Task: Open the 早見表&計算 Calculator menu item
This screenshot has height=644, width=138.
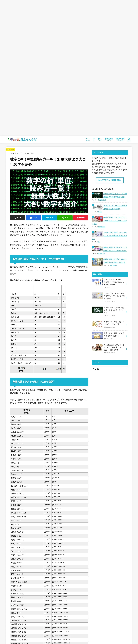Action: click(120, 140)
